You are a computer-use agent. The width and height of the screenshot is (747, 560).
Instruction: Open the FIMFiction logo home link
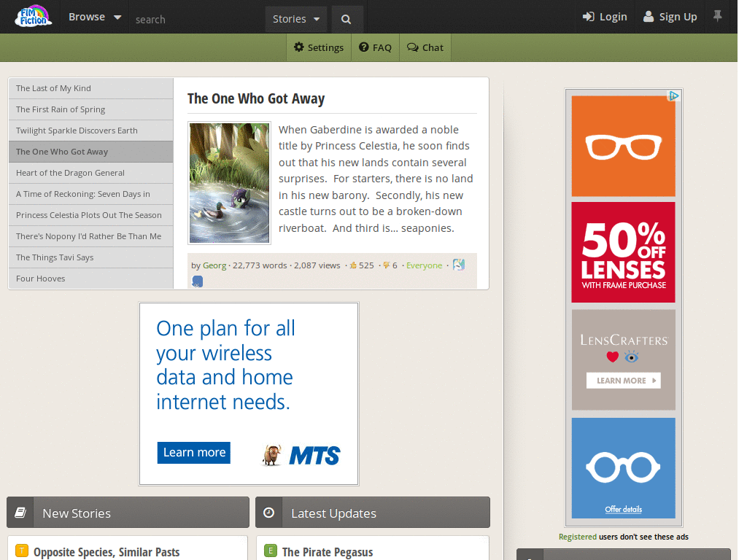tap(33, 17)
